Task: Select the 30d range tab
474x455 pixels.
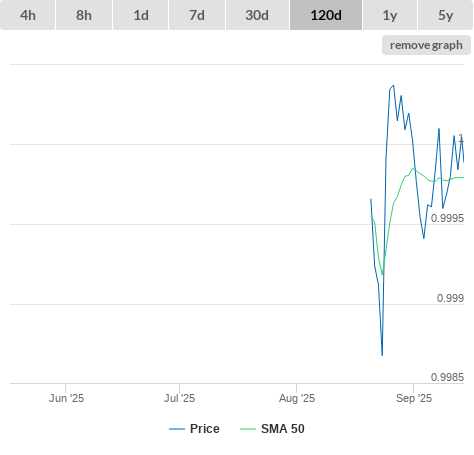Action: click(257, 15)
